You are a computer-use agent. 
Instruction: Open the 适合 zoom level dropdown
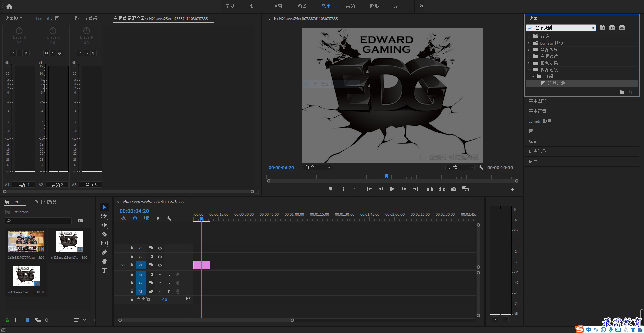317,167
